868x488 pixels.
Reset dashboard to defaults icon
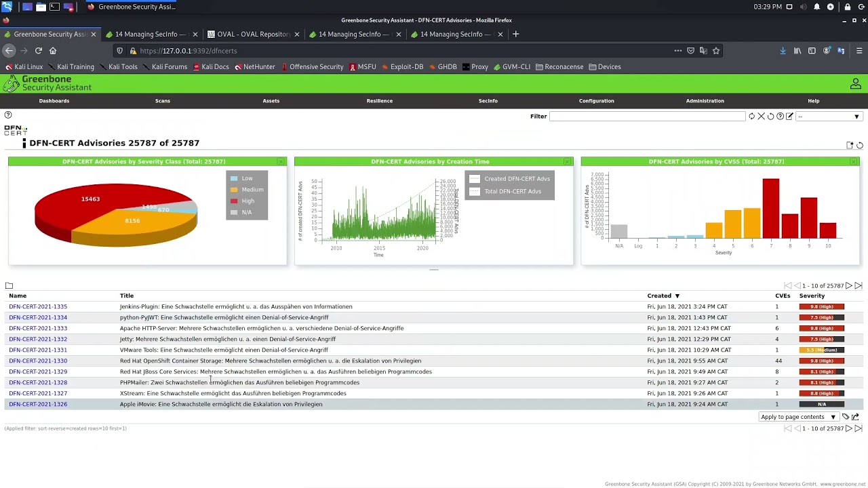[x=859, y=145]
